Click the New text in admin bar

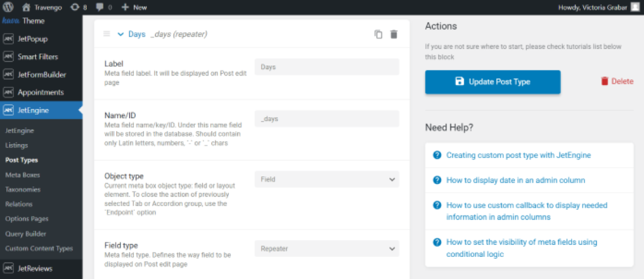click(x=140, y=7)
